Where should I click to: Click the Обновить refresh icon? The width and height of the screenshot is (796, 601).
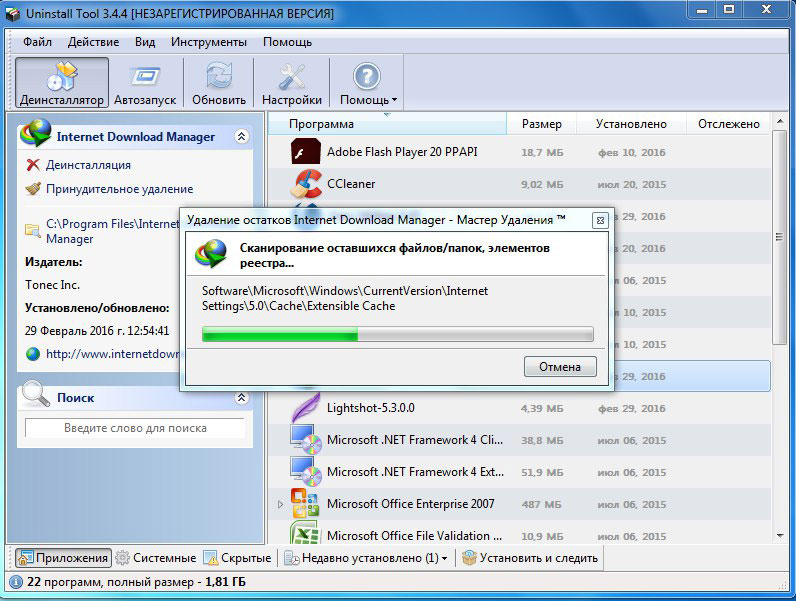(x=219, y=76)
